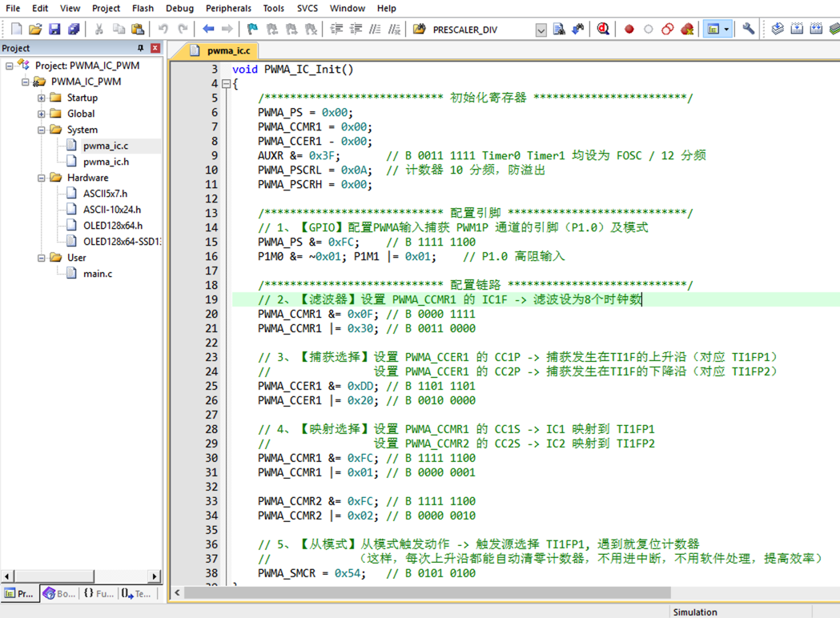Navigate backwards with the blue left arrow
The width and height of the screenshot is (840, 618).
208,29
